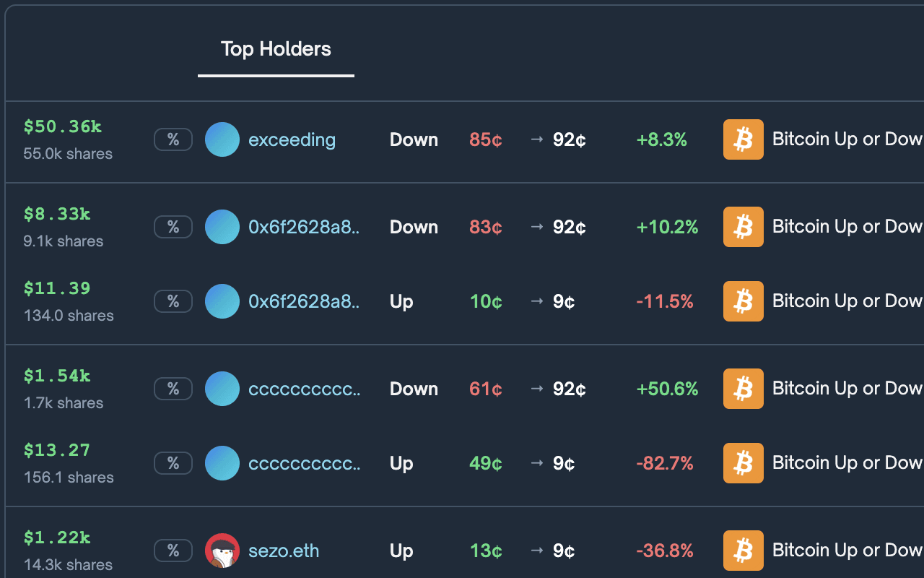Click sezo.eth's red avatar picture
The width and height of the screenshot is (924, 578).
click(x=222, y=550)
